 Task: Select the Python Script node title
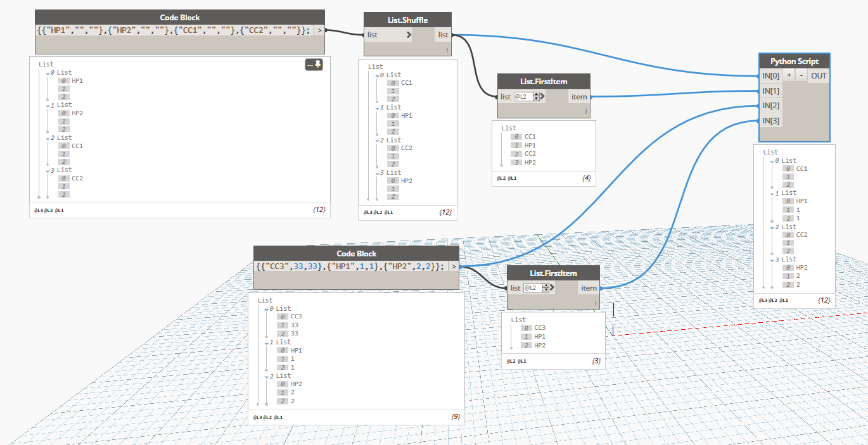795,61
